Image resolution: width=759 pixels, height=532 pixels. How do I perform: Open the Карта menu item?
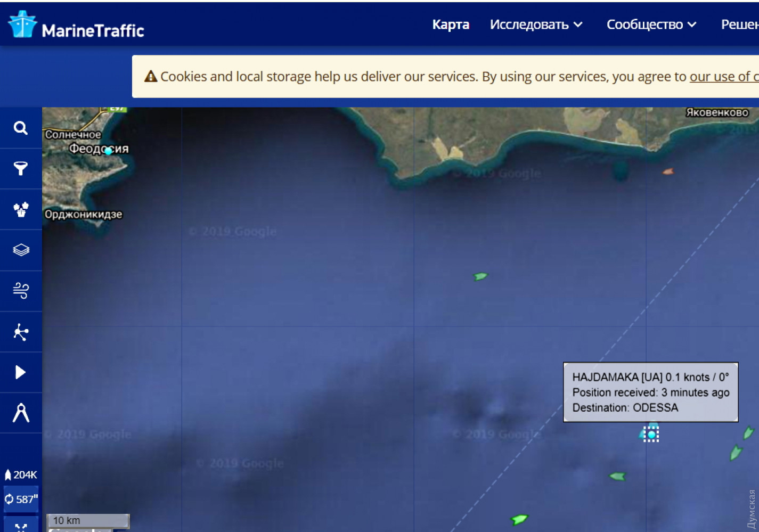click(x=451, y=24)
